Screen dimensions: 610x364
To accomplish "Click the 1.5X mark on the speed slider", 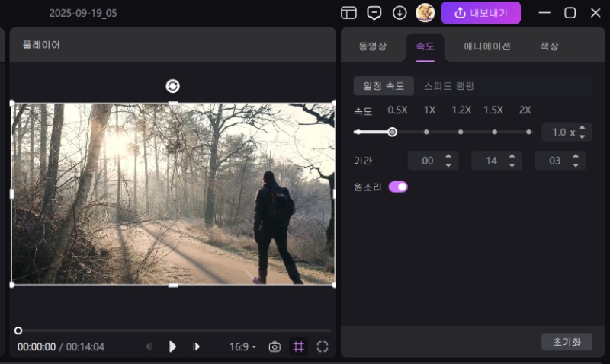I will click(494, 132).
